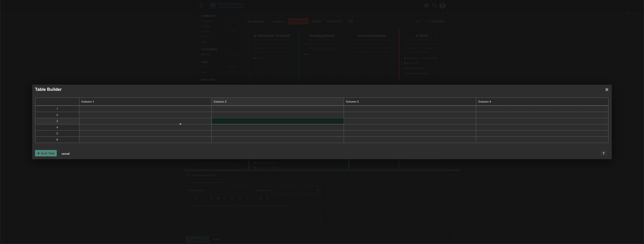644x244 pixels.
Task: Toggle a bulleted list in the composer
Action: (x=240, y=198)
